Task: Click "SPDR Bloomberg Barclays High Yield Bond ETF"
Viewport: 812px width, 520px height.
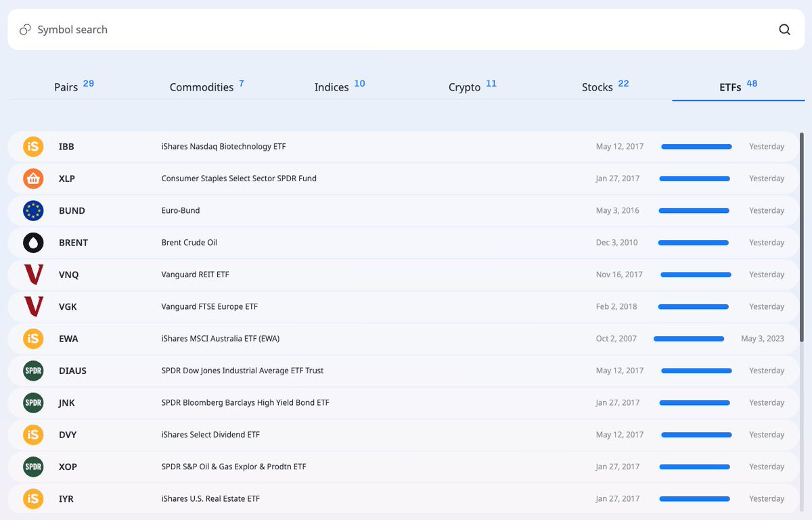Action: [245, 402]
